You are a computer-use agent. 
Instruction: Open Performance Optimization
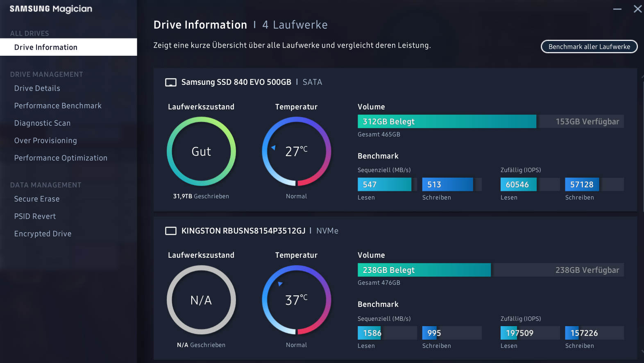pyautogui.click(x=61, y=158)
